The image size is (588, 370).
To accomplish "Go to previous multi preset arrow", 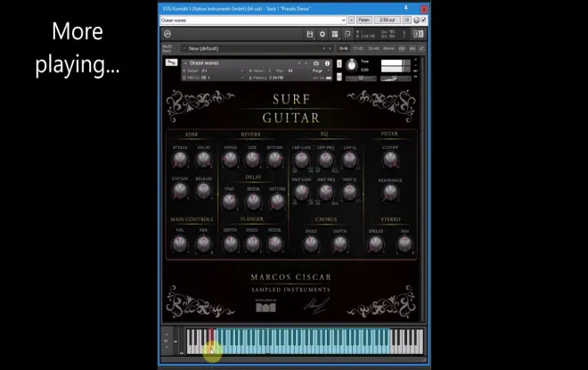I will [x=323, y=48].
